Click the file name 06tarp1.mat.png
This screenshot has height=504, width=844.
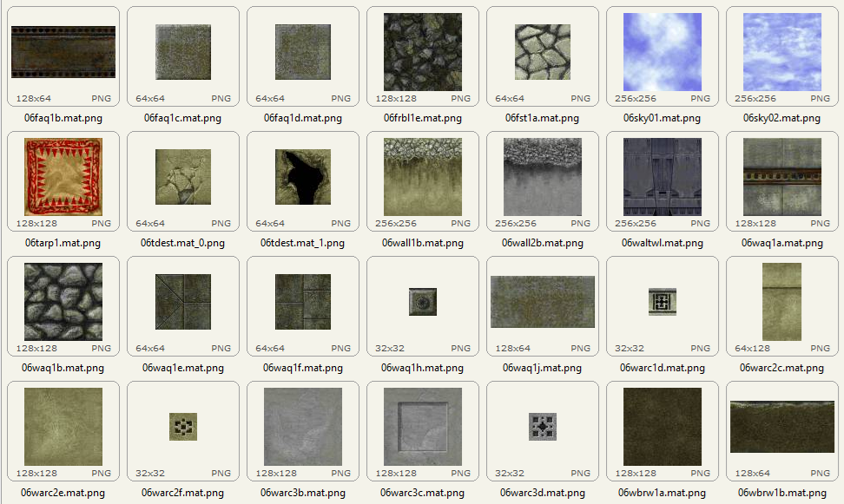pos(63,243)
